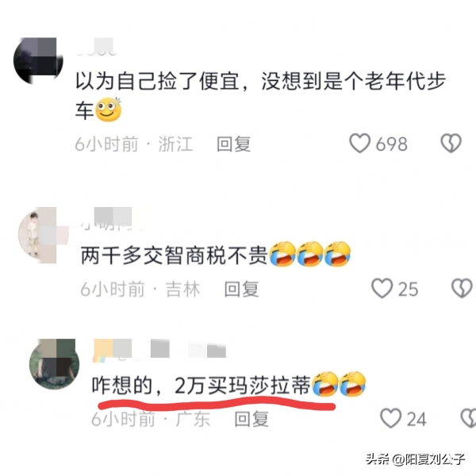
Task: Like the comment with 698 likes
Action: pos(359,143)
